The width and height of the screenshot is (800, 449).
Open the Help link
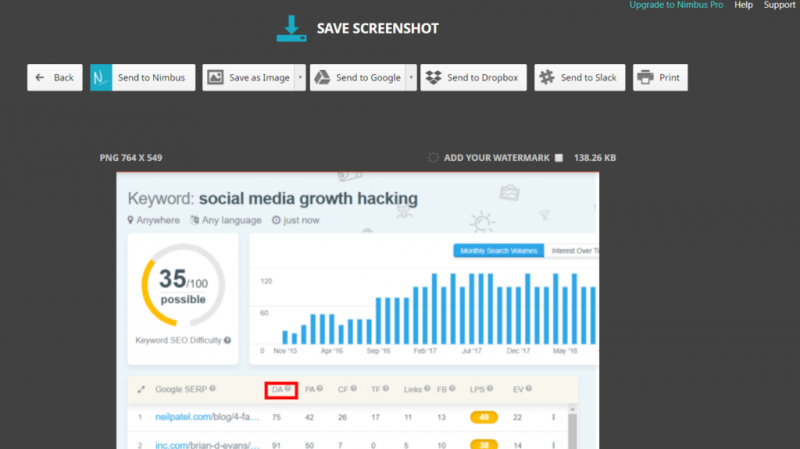point(743,5)
